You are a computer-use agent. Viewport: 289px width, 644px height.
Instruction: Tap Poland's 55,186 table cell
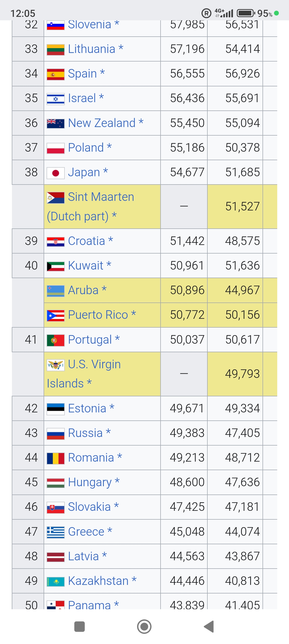(187, 148)
